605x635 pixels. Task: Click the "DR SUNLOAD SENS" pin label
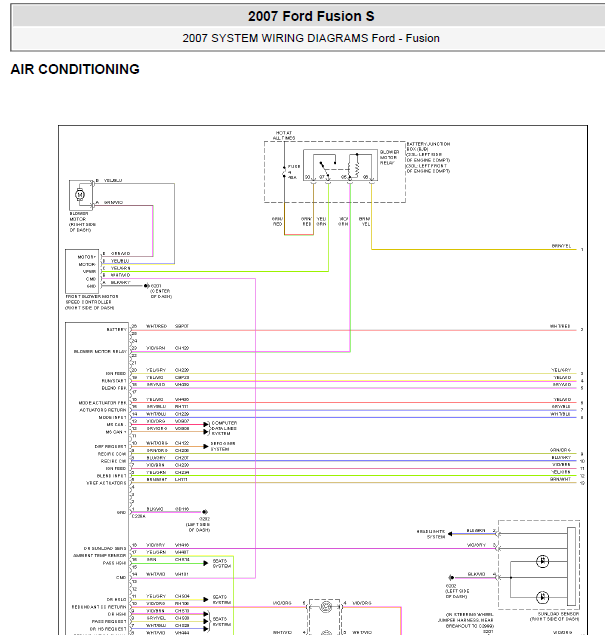(105, 548)
